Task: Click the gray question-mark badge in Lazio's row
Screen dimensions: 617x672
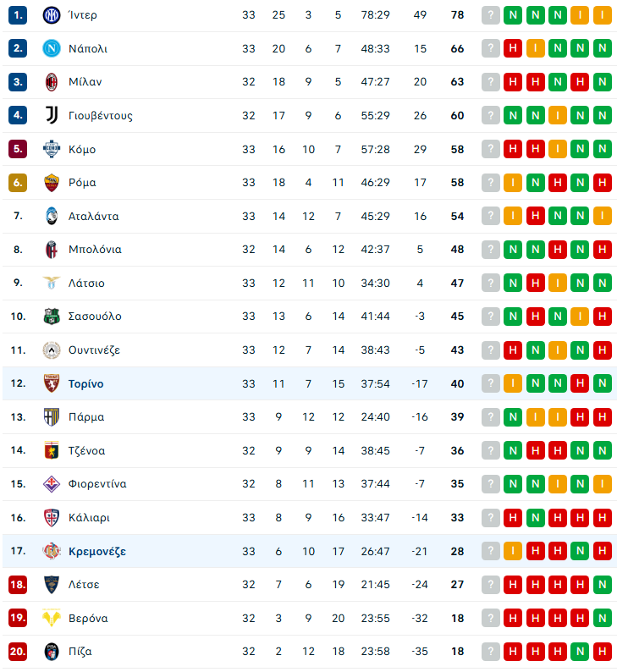Action: 491,284
